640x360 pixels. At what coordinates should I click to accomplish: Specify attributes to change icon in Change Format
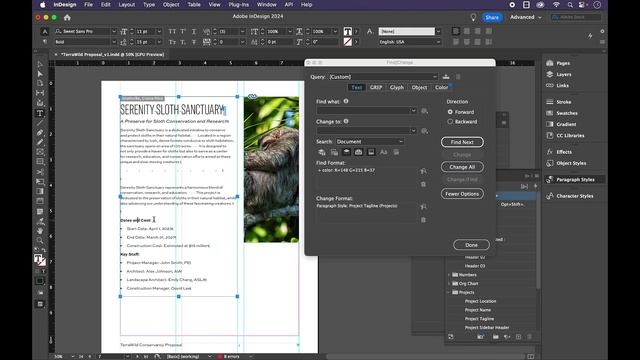tap(423, 207)
